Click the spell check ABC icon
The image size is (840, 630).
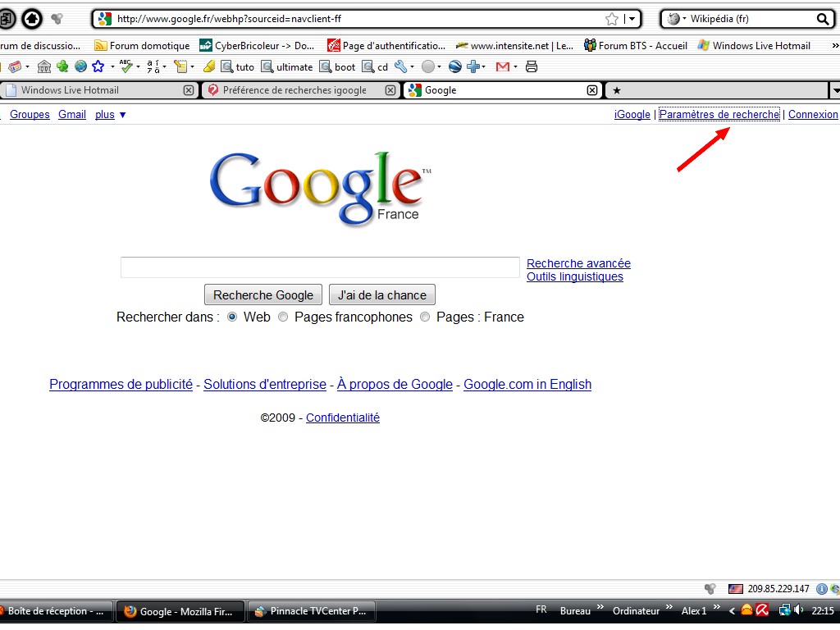(126, 66)
